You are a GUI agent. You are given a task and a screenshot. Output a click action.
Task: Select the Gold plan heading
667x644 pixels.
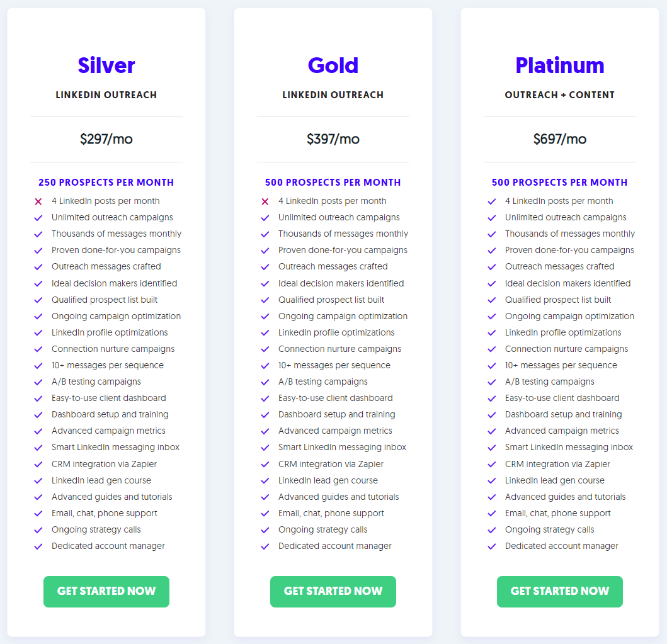pyautogui.click(x=333, y=65)
